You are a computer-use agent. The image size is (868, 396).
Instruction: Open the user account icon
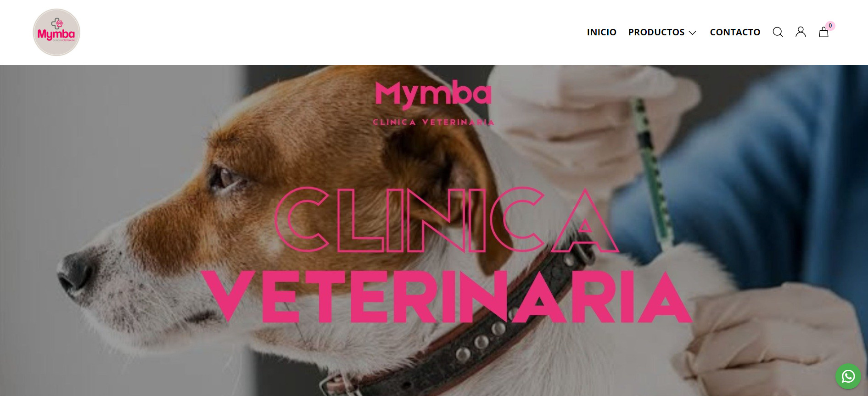point(801,32)
